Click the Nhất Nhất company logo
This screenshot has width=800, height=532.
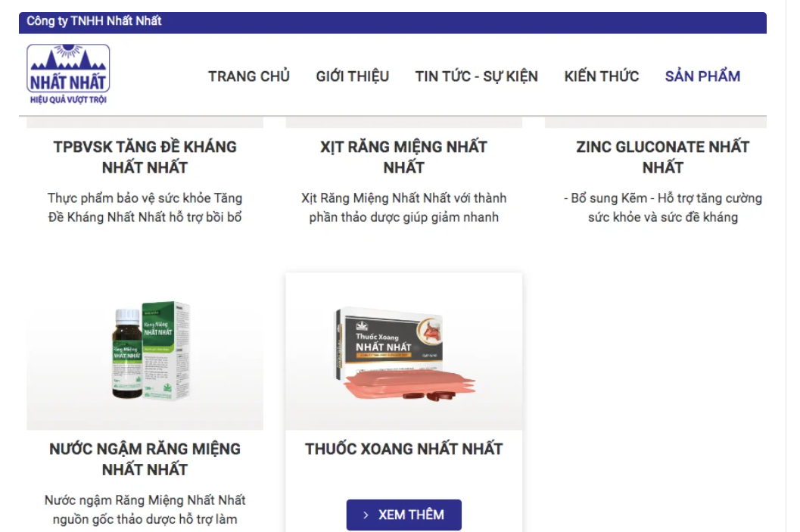[68, 74]
